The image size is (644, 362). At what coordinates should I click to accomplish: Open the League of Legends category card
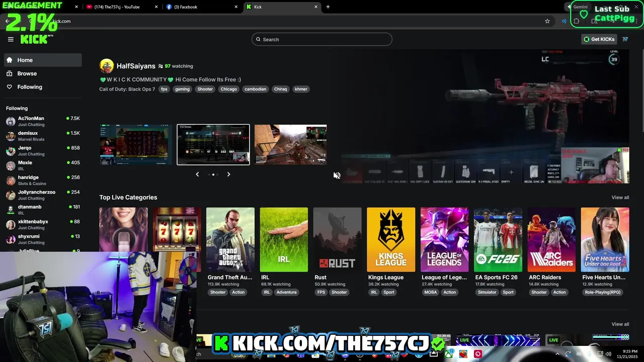tap(445, 240)
